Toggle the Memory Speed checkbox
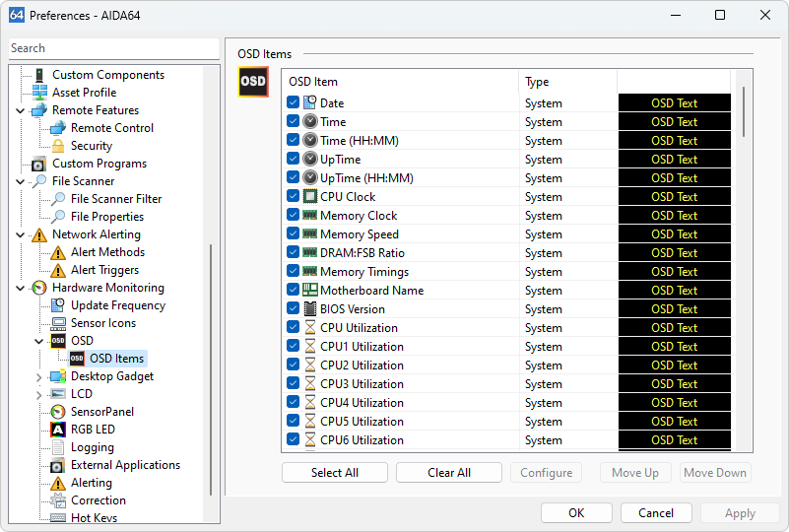The width and height of the screenshot is (789, 532). click(x=294, y=234)
